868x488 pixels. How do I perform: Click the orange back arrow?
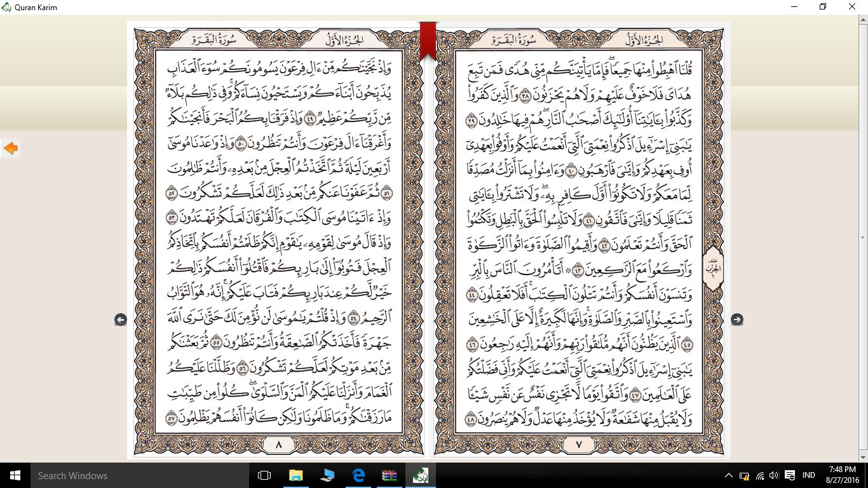click(11, 149)
